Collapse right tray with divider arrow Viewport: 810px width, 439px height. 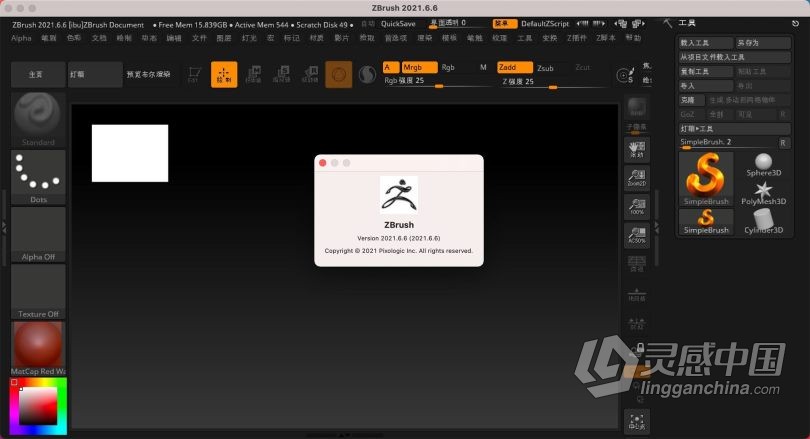coord(657,226)
